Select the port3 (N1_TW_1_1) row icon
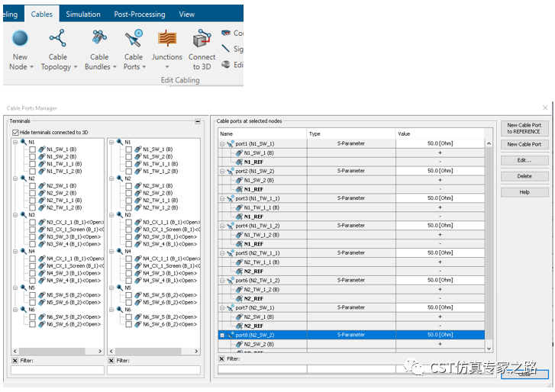The height and width of the screenshot is (392, 555). click(x=231, y=198)
